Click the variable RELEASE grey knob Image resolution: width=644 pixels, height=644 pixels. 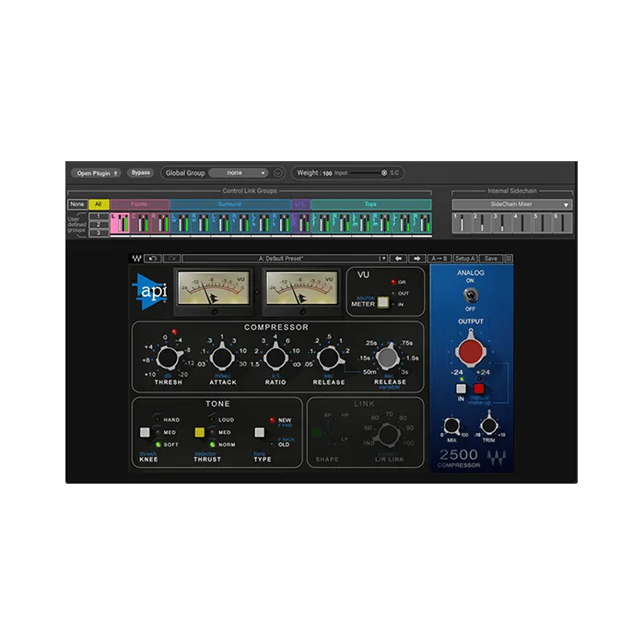(x=387, y=357)
